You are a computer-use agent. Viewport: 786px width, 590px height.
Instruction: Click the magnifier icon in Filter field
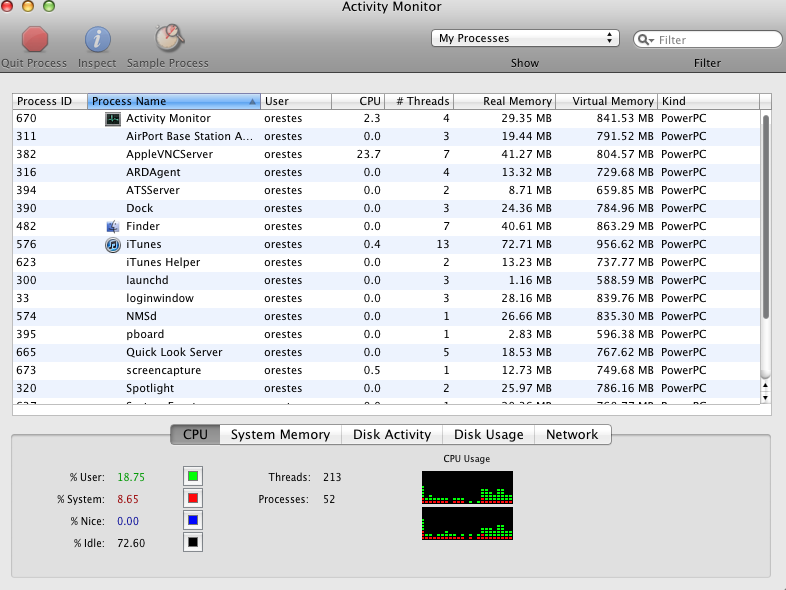[646, 40]
